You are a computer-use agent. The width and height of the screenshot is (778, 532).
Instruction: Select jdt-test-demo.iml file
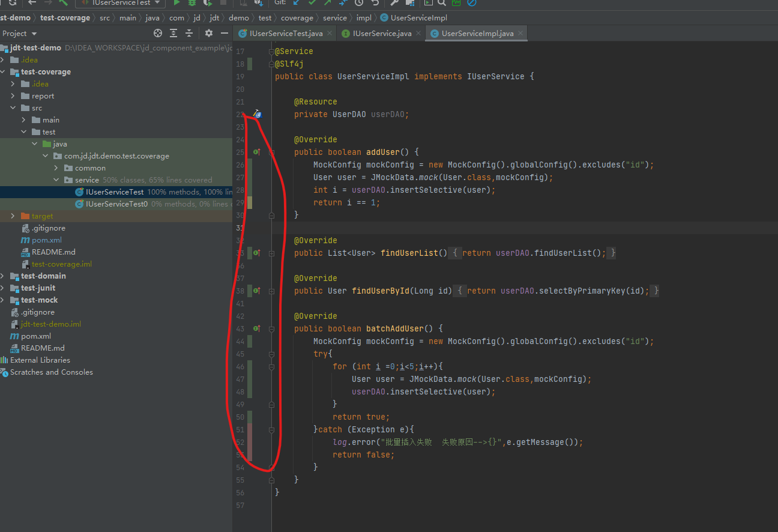[51, 324]
